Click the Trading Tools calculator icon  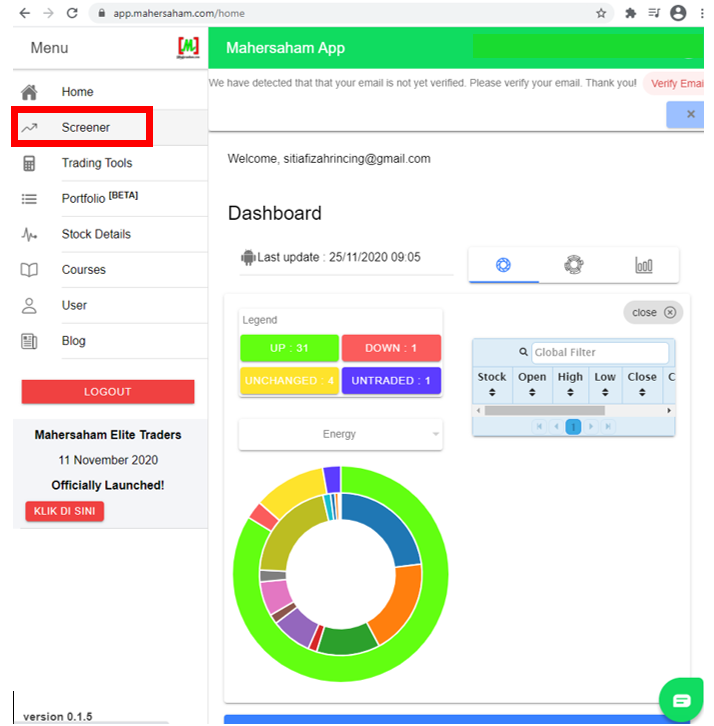click(x=29, y=163)
